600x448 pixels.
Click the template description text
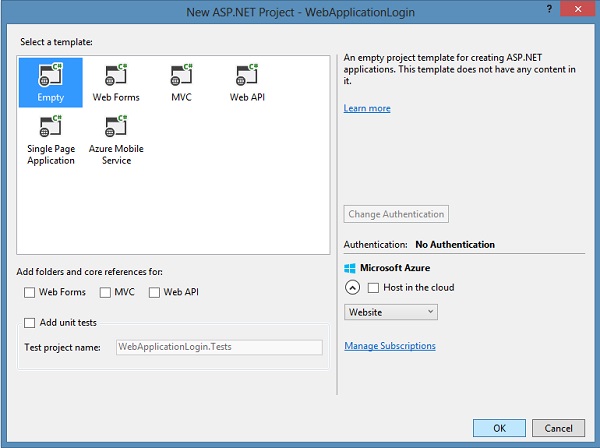tap(460, 69)
